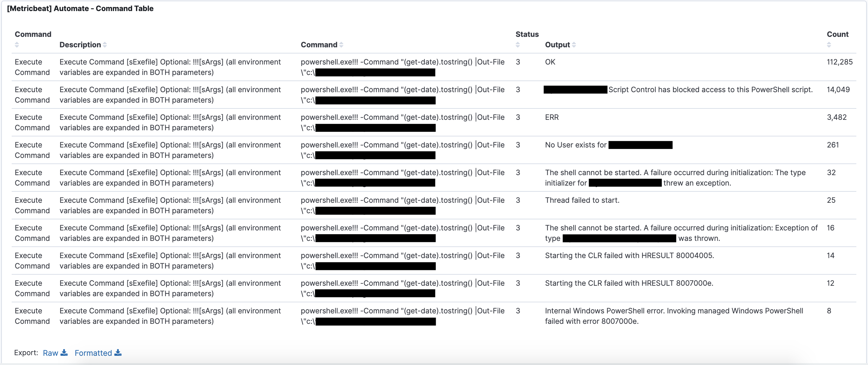Click the count value 112,285
The width and height of the screenshot is (868, 365).
pyautogui.click(x=839, y=62)
